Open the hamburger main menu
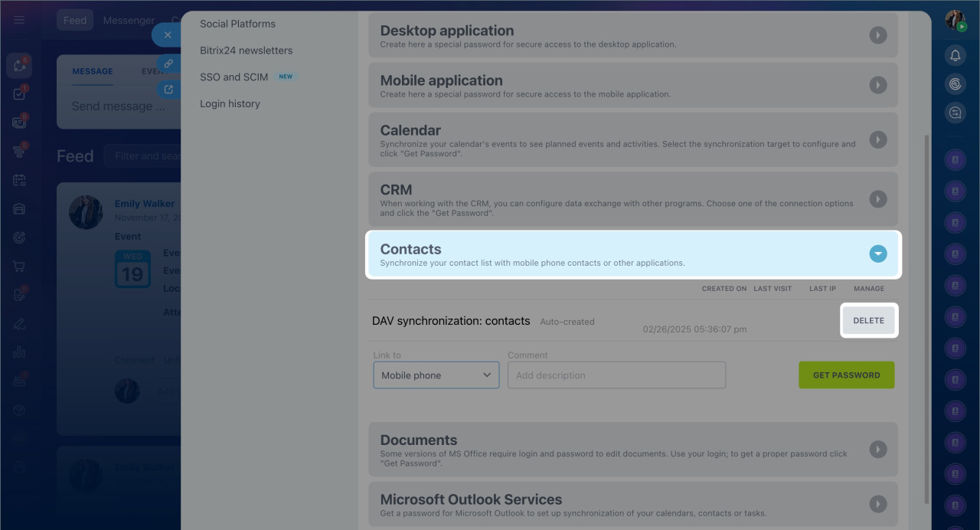980x530 pixels. pyautogui.click(x=19, y=20)
